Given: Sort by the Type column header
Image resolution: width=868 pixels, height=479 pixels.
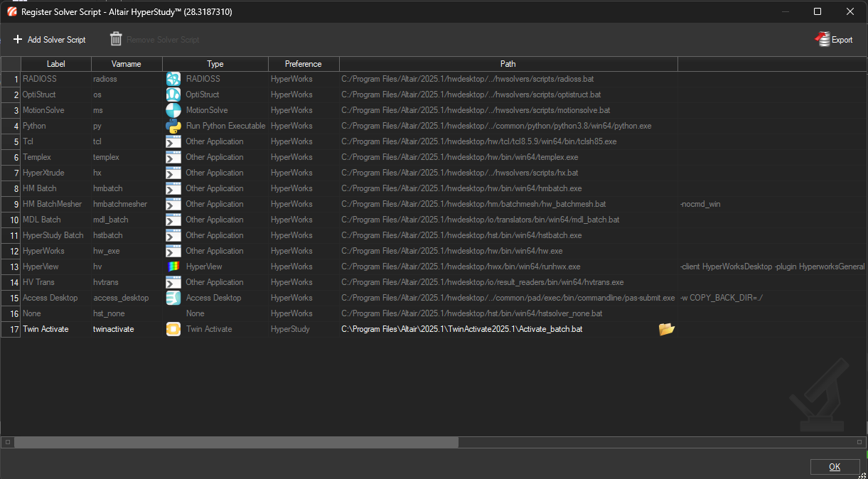Looking at the screenshot, I should tap(215, 64).
